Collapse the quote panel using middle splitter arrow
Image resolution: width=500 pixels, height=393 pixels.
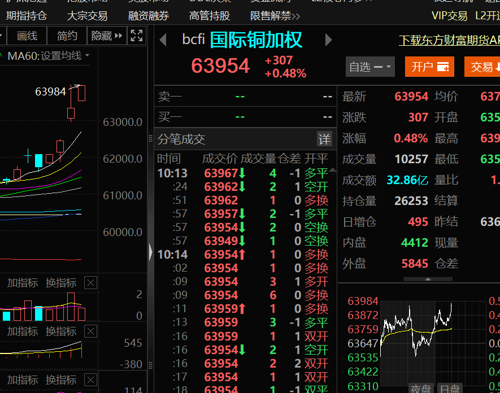[x=151, y=252]
